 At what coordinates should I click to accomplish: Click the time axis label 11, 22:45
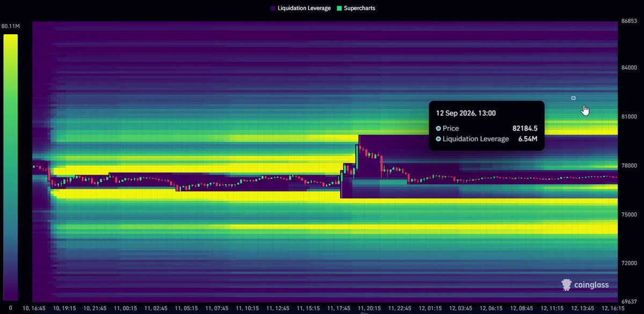click(400, 309)
